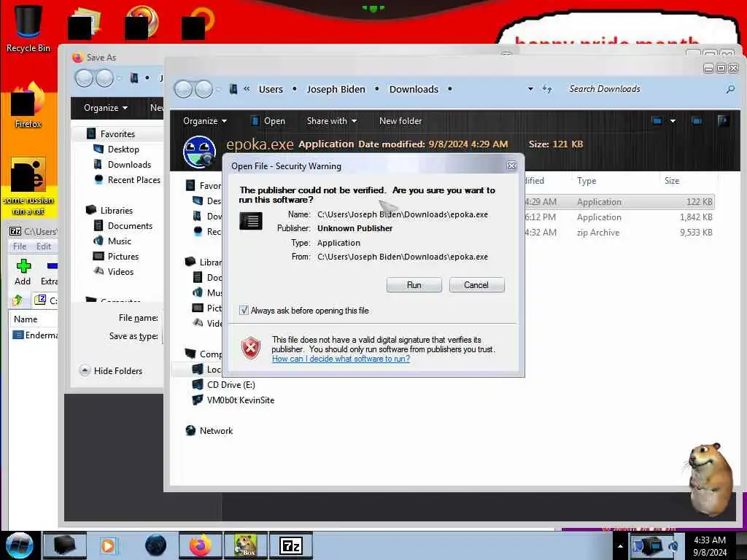Select Pictures library in Save As window
The width and height of the screenshot is (747, 560).
(x=123, y=256)
